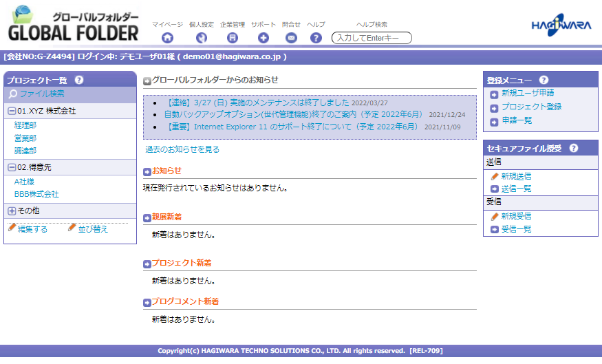Click 過去のお知らせを見る link

click(x=182, y=149)
